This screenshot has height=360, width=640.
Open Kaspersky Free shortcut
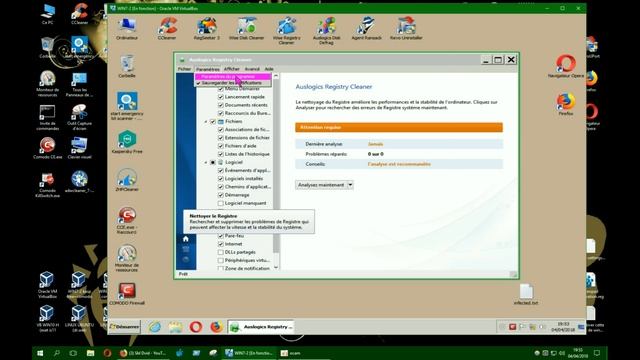point(127,142)
